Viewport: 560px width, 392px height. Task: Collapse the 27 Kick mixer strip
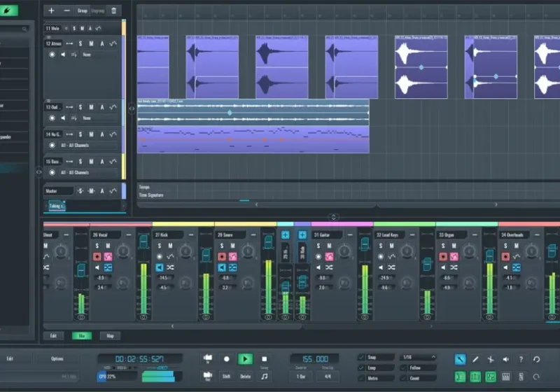(x=191, y=235)
